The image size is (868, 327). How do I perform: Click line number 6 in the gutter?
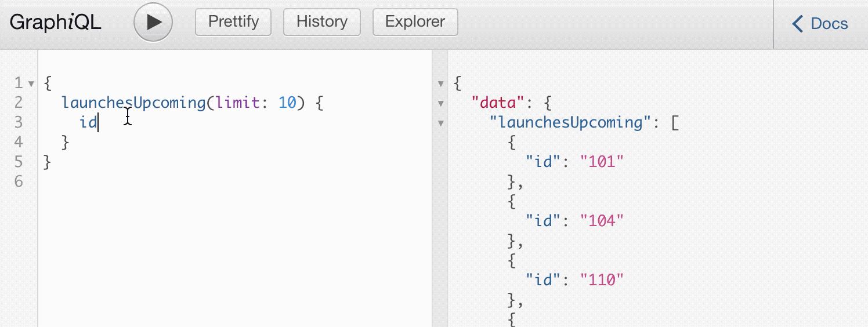tap(19, 181)
